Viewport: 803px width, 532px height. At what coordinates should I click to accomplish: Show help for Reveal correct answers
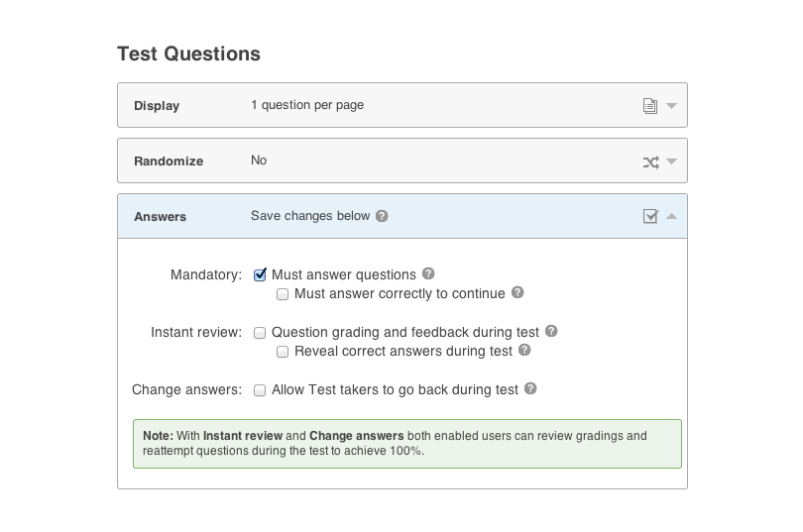524,351
